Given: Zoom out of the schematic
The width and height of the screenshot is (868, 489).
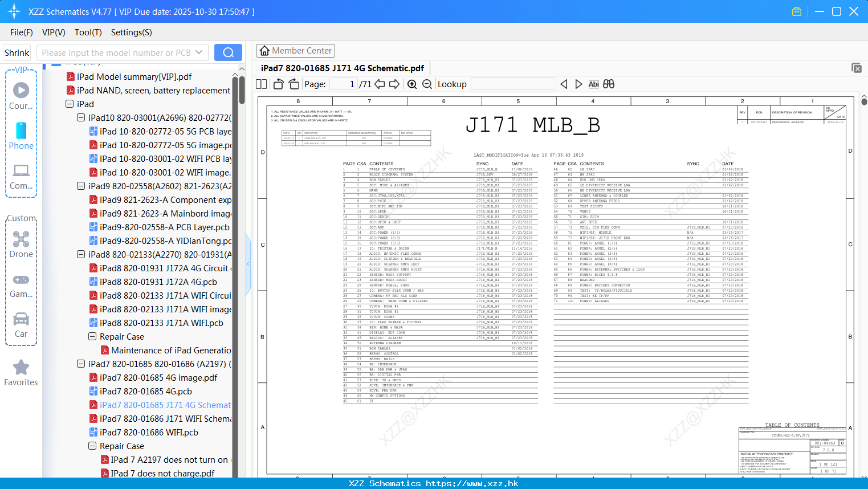Looking at the screenshot, I should [427, 84].
